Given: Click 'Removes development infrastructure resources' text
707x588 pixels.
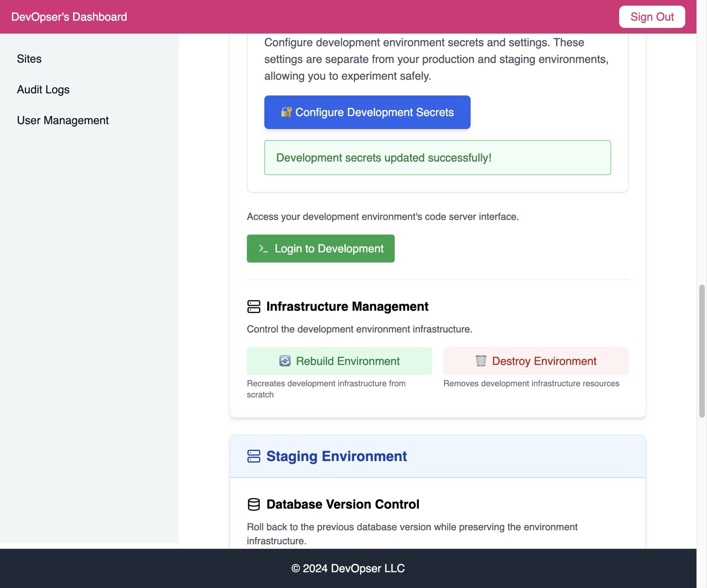Looking at the screenshot, I should [x=531, y=383].
